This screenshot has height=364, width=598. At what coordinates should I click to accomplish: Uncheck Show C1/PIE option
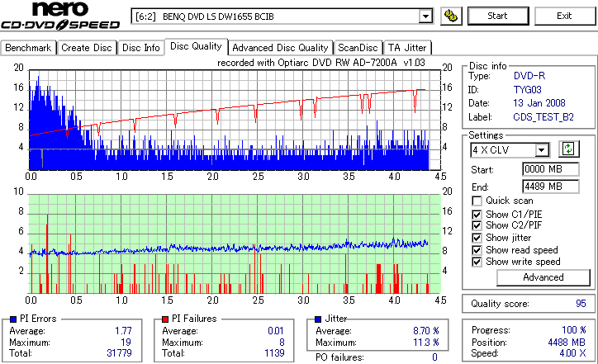click(x=477, y=215)
